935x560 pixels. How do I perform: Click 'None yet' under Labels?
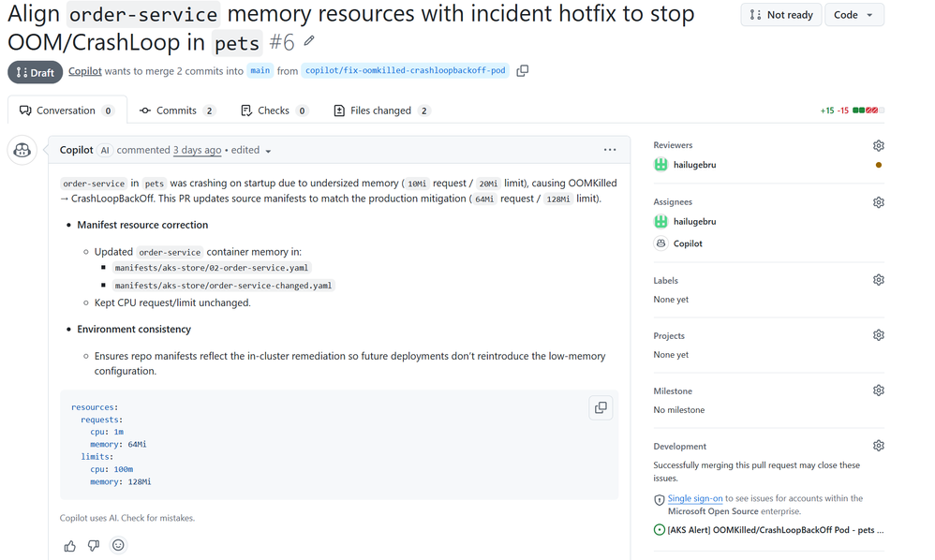(x=671, y=300)
